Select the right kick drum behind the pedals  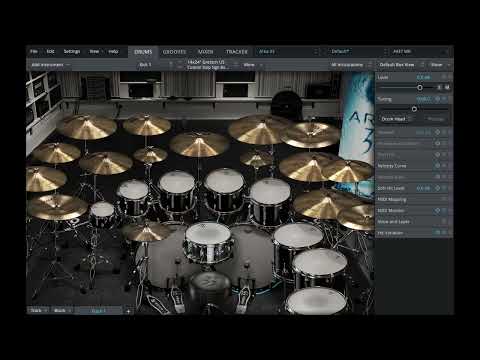pyautogui.click(x=253, y=260)
